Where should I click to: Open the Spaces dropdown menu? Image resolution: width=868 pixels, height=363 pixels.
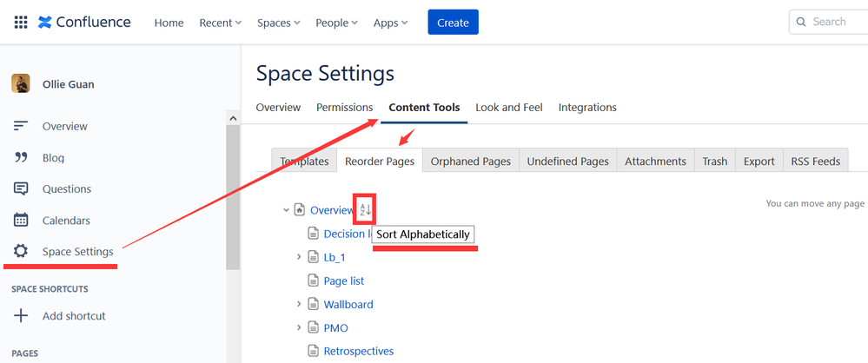(x=278, y=23)
